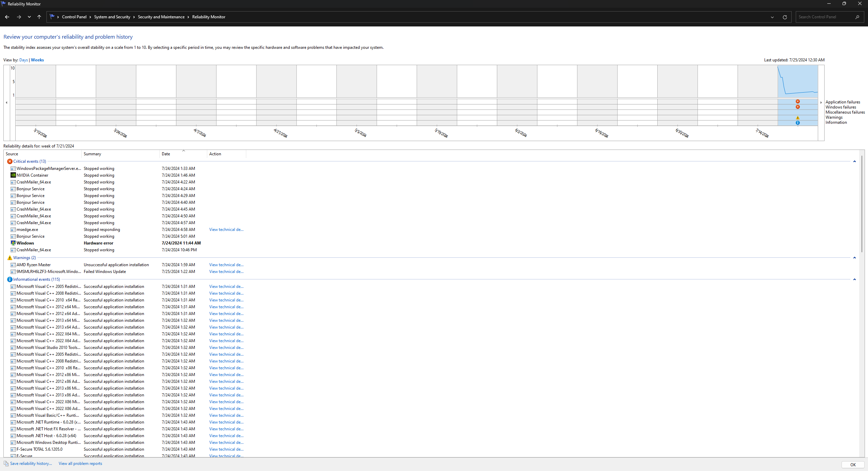
Task: Click the Control Panel flag icon in the address bar
Action: coord(52,17)
